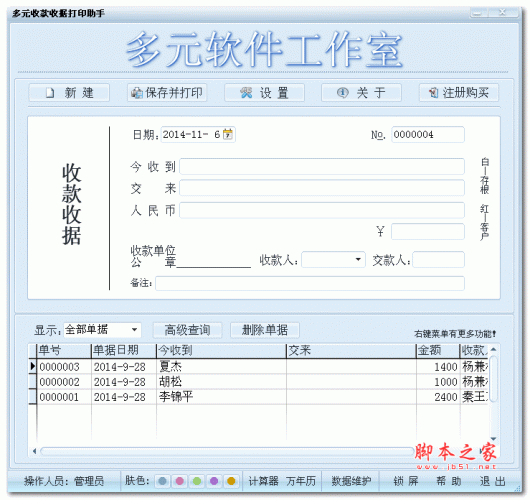Click 注册购买 register purchase button
Viewport: 530px width, 500px height.
pos(459,93)
